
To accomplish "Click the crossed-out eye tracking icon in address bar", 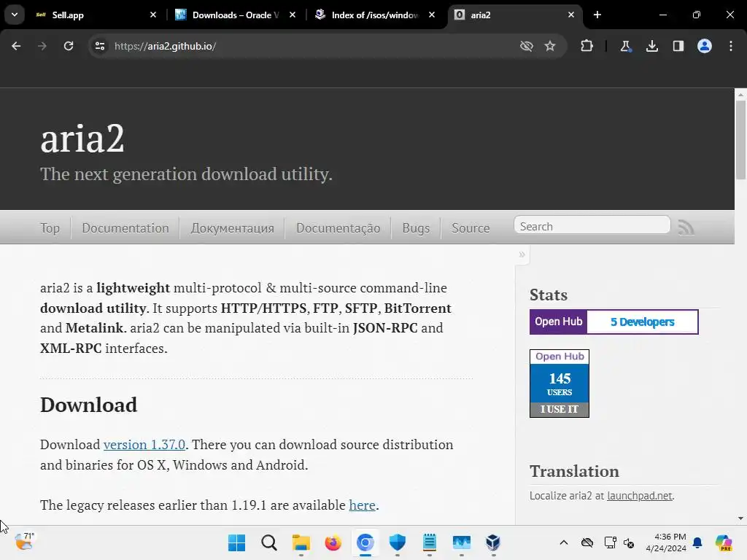I will (x=527, y=46).
